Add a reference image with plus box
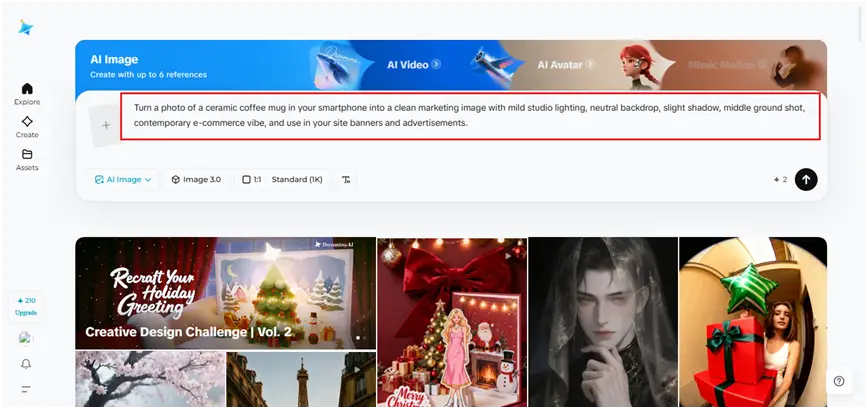 (105, 125)
